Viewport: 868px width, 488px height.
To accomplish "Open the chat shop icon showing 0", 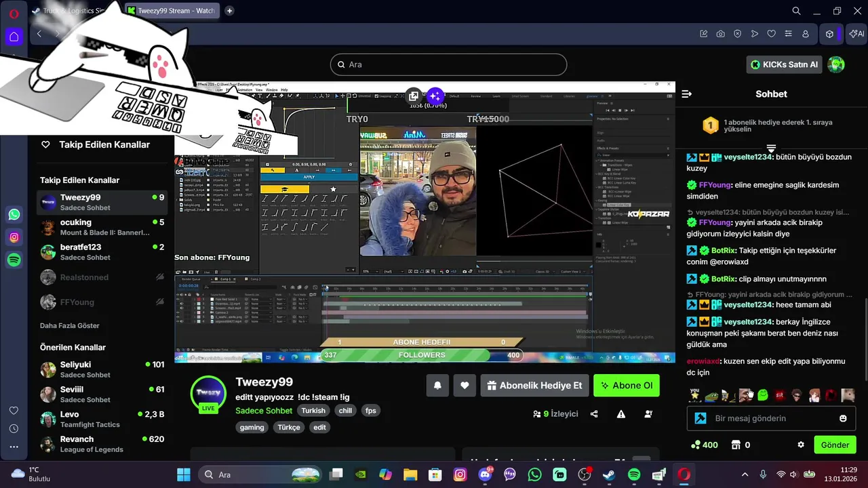I will 741,445.
